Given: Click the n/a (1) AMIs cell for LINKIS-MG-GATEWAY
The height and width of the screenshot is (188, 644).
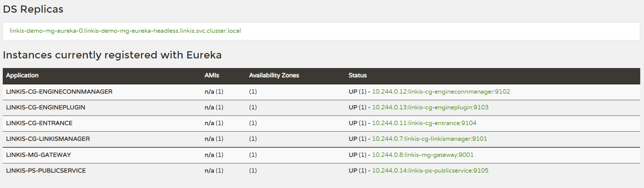Looking at the screenshot, I should coord(214,155).
